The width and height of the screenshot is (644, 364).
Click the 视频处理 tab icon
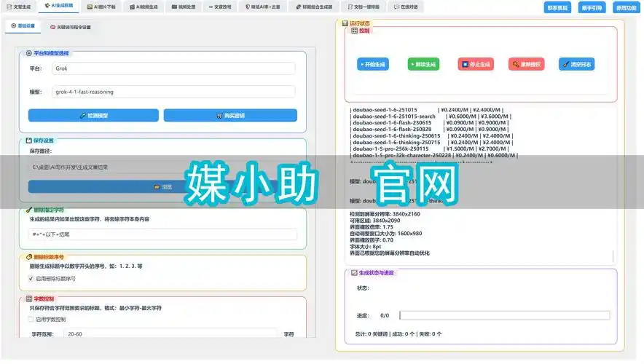coord(174,7)
